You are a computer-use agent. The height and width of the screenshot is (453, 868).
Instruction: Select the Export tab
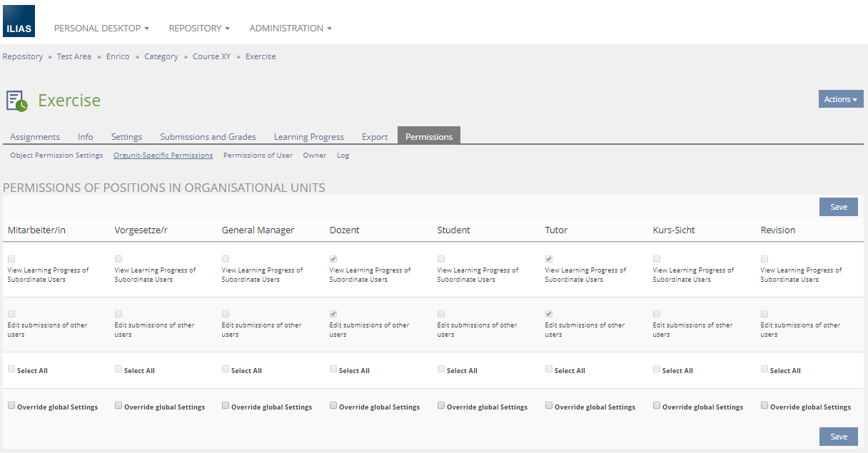coord(375,137)
